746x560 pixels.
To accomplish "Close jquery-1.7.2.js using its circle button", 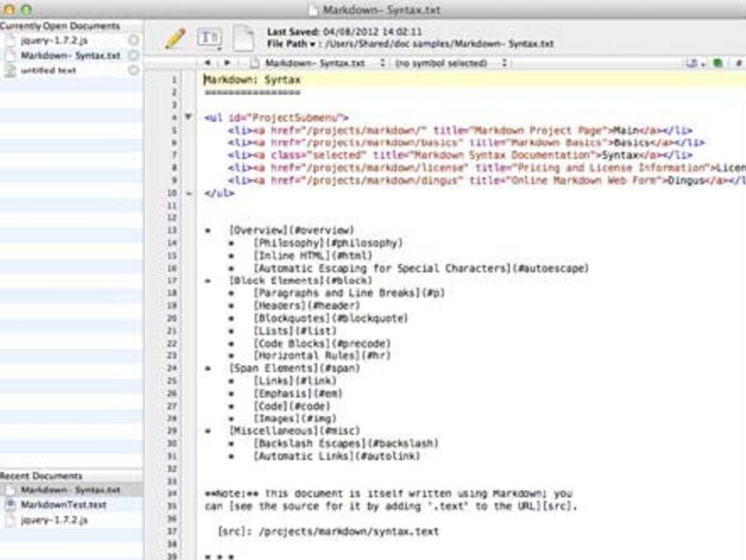I will coord(133,41).
